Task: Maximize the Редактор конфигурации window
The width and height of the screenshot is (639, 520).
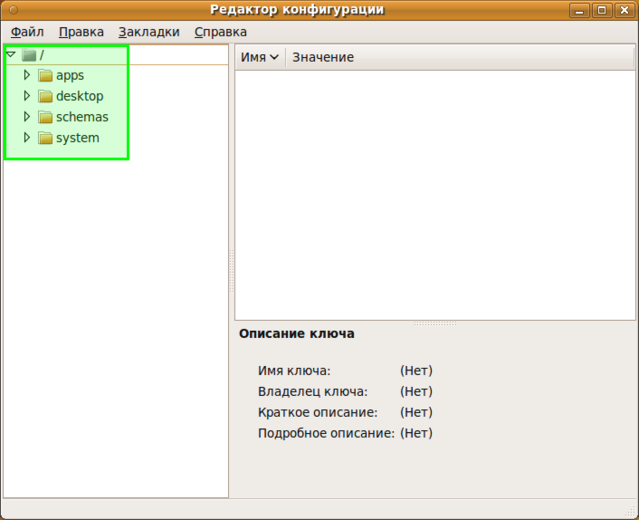Action: 602,10
